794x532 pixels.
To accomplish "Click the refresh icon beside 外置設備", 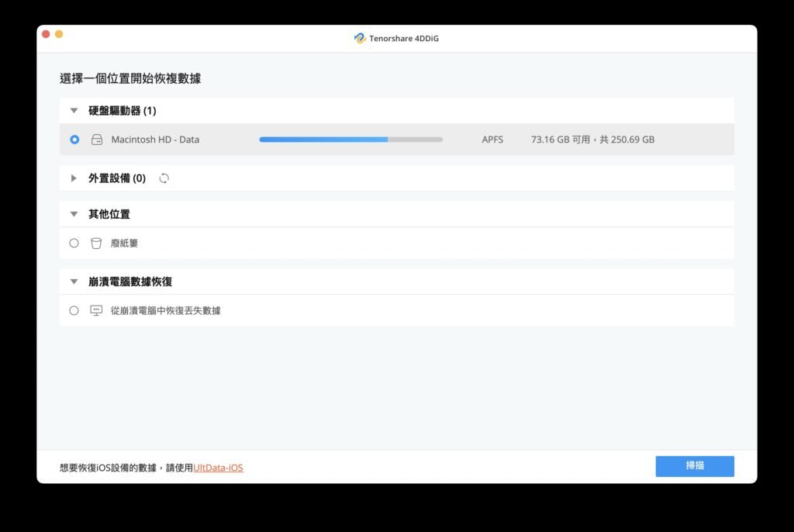I will tap(164, 178).
